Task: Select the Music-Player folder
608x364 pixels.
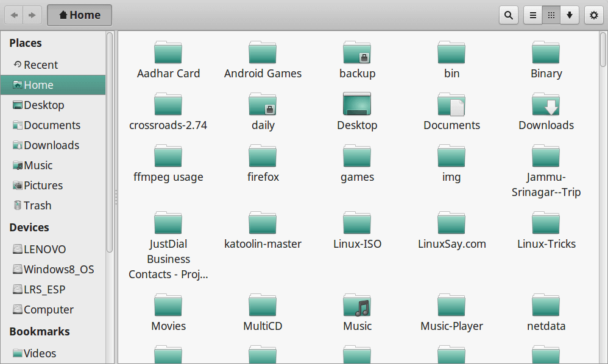Action: point(451,313)
